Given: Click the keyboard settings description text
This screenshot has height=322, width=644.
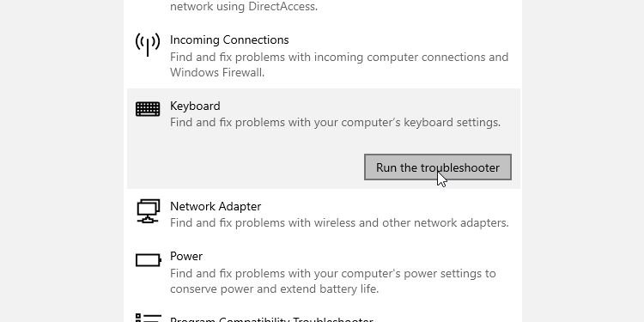Looking at the screenshot, I should [335, 123].
